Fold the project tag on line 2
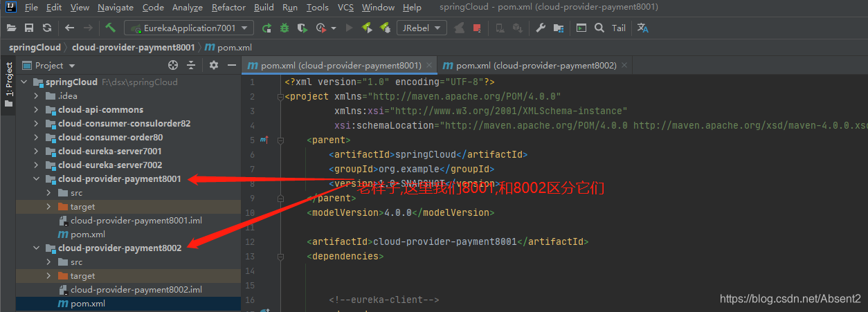This screenshot has width=868, height=312. coord(280,97)
